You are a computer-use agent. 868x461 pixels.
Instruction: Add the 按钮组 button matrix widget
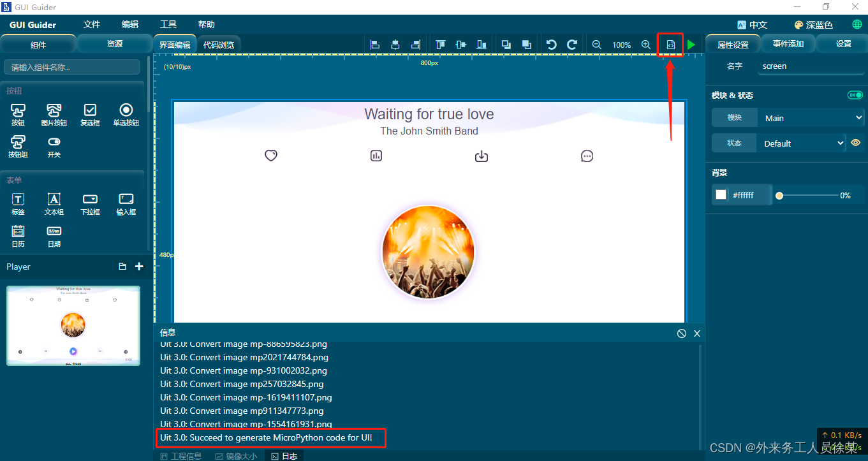click(18, 147)
